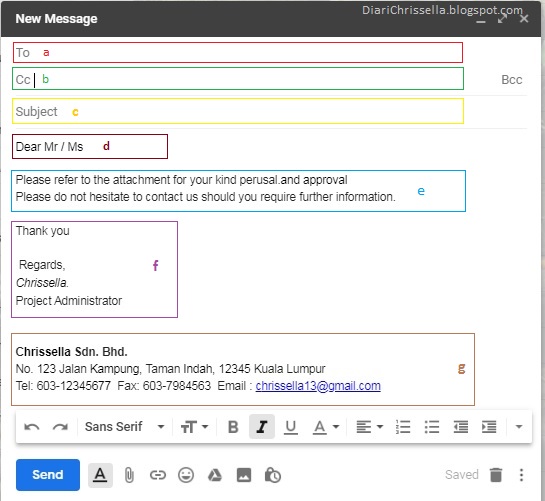Click the 'Please refer to the attachment' line
Image resolution: width=545 pixels, height=501 pixels.
point(181,180)
